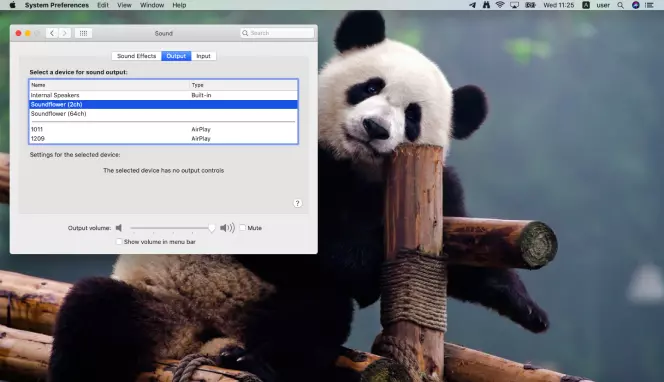
Task: Open the Edit menu
Action: pyautogui.click(x=103, y=5)
